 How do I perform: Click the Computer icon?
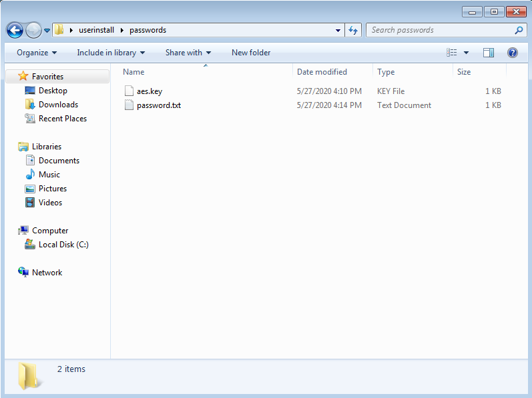tap(23, 230)
